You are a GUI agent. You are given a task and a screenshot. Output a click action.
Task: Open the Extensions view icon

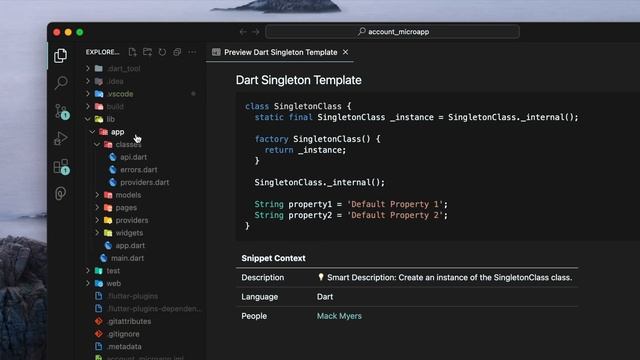click(x=61, y=166)
